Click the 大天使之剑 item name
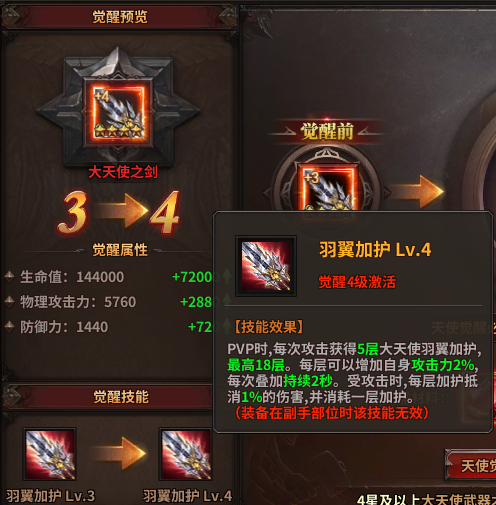The width and height of the screenshot is (496, 505). [x=123, y=172]
